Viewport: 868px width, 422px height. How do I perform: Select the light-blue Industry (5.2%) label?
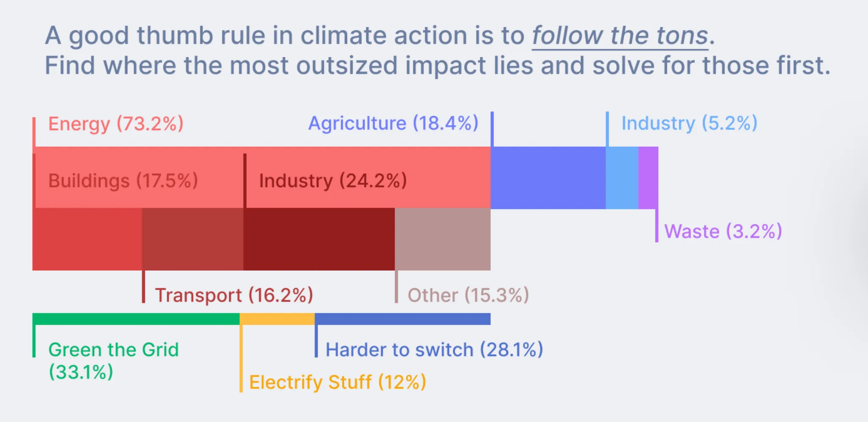pyautogui.click(x=689, y=124)
